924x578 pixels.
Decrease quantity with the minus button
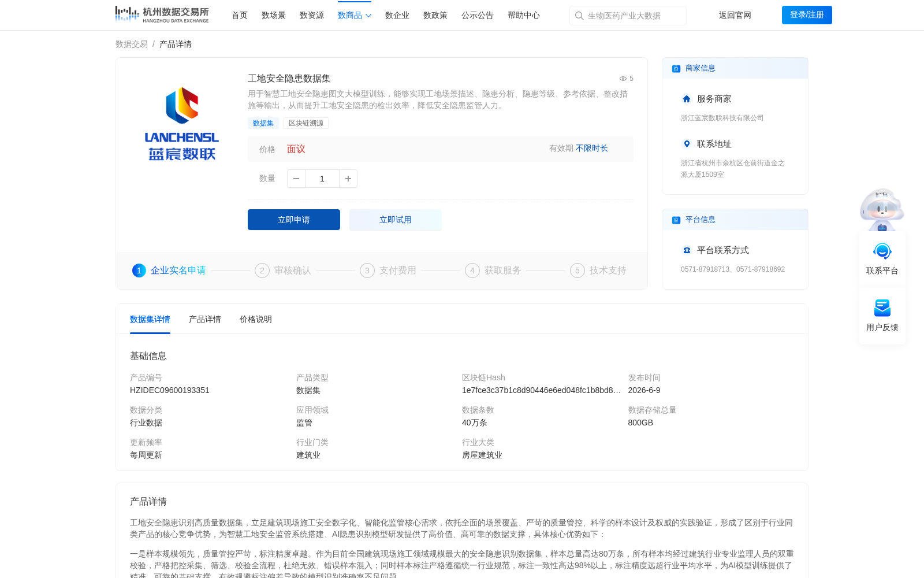296,179
